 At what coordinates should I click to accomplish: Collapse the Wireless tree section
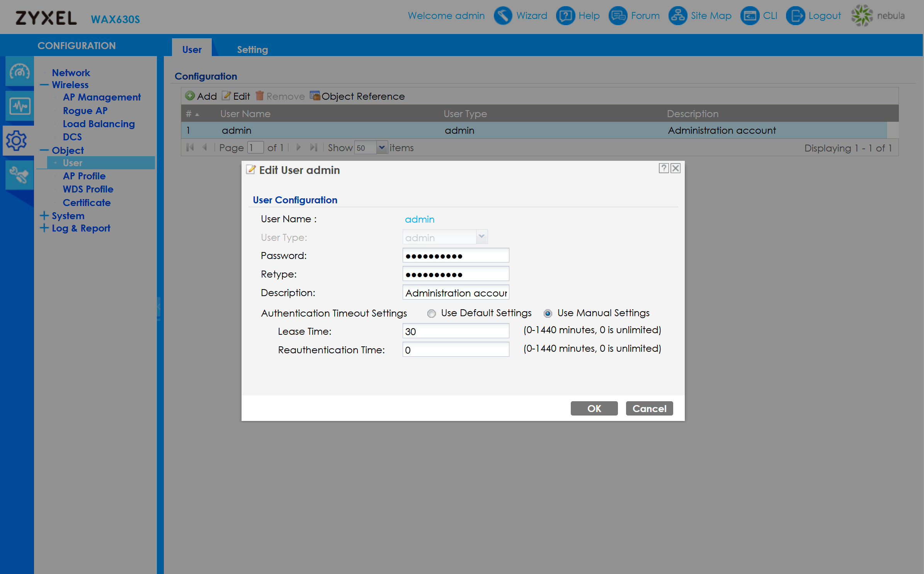pyautogui.click(x=44, y=85)
